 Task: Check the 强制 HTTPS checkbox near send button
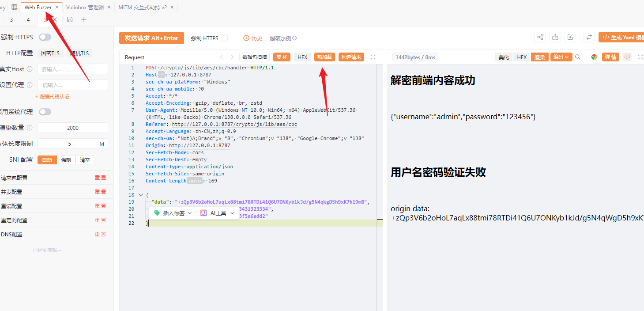coord(224,38)
